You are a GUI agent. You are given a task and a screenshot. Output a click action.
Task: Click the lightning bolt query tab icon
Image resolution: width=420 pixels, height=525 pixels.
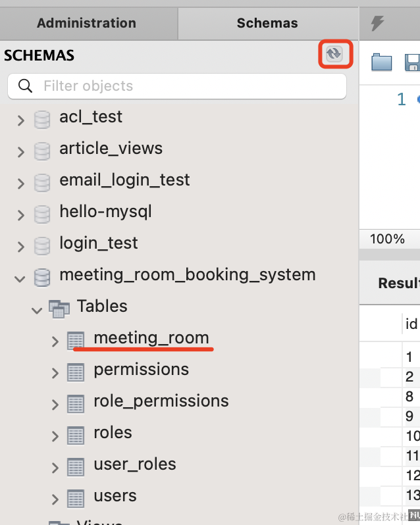click(377, 24)
